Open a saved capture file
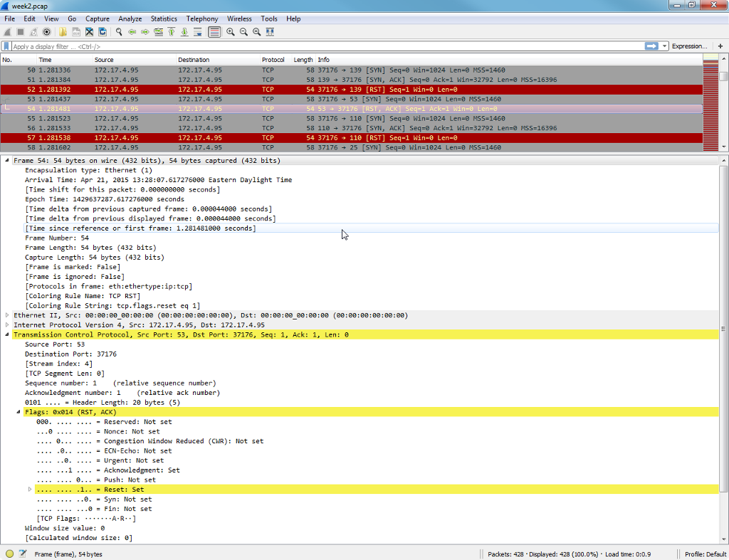The image size is (729, 560). coord(61,31)
